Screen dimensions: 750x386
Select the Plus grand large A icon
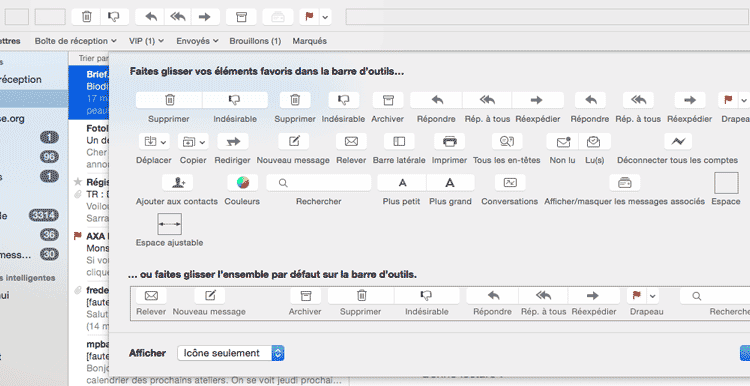point(451,182)
